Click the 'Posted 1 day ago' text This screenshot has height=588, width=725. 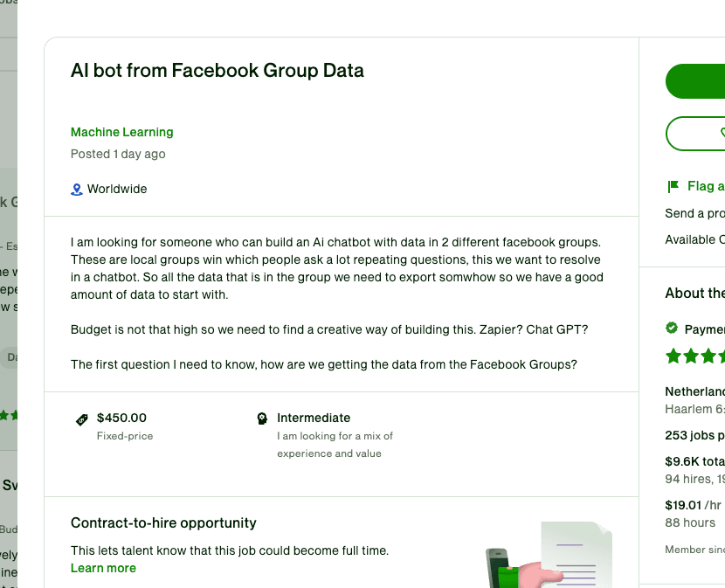click(x=118, y=154)
